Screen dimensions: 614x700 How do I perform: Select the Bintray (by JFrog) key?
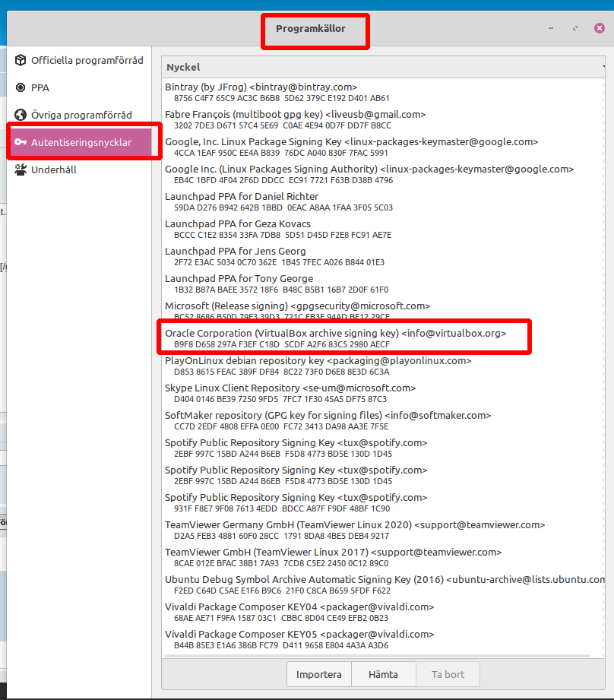click(x=261, y=87)
